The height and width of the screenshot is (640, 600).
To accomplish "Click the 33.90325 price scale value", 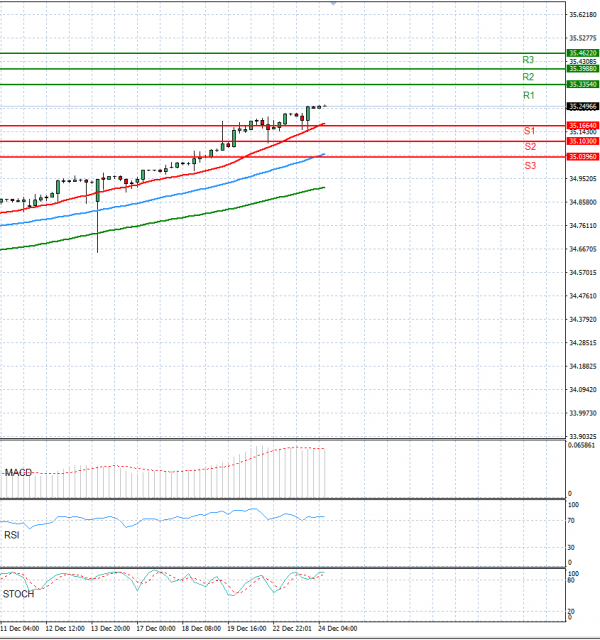I will (583, 436).
